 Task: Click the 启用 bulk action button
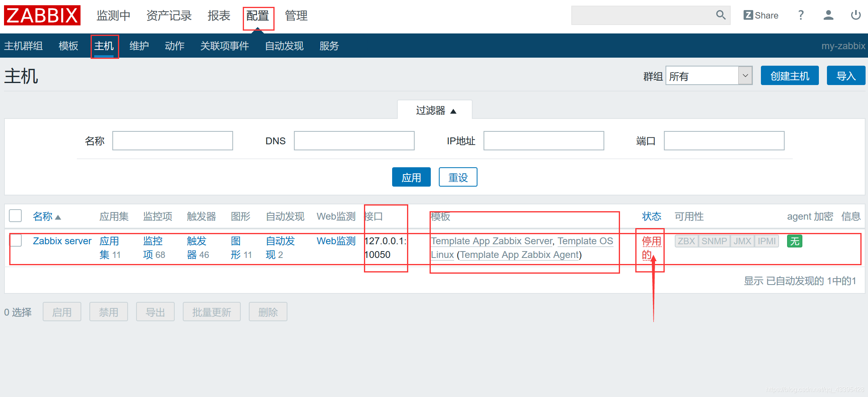(x=62, y=312)
